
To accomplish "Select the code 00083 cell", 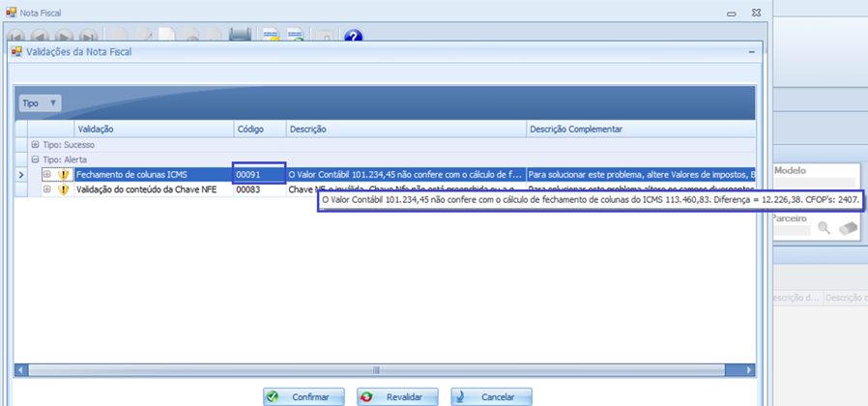I will pos(258,189).
